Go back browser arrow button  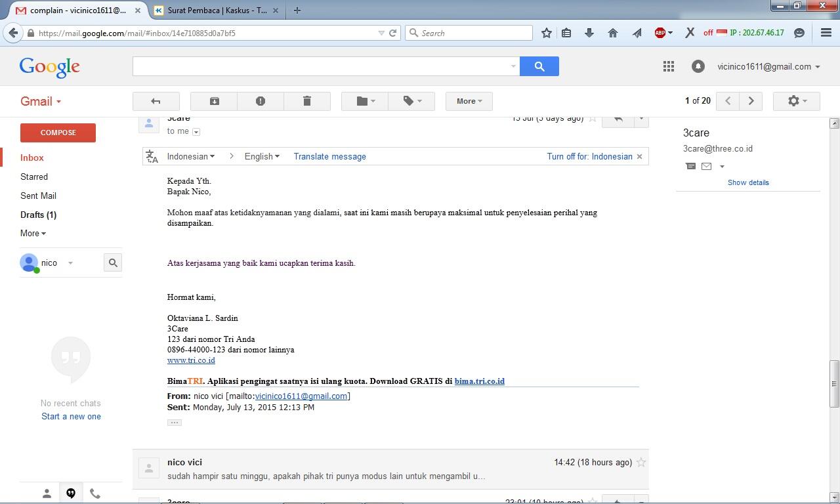click(x=13, y=33)
